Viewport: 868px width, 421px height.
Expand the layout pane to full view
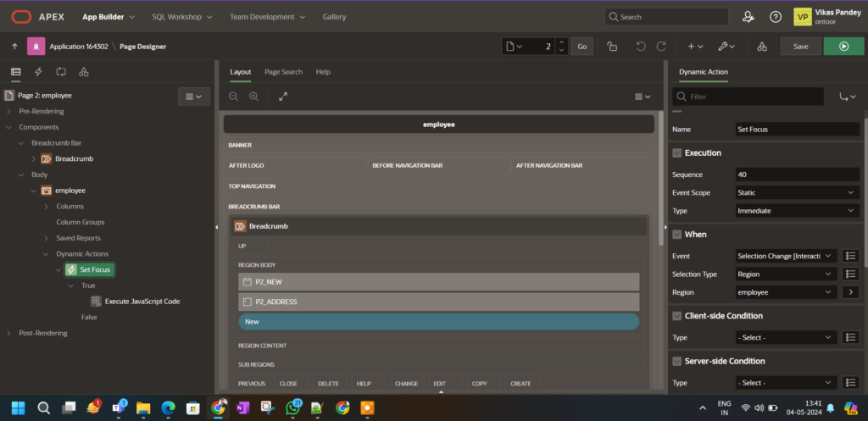282,97
